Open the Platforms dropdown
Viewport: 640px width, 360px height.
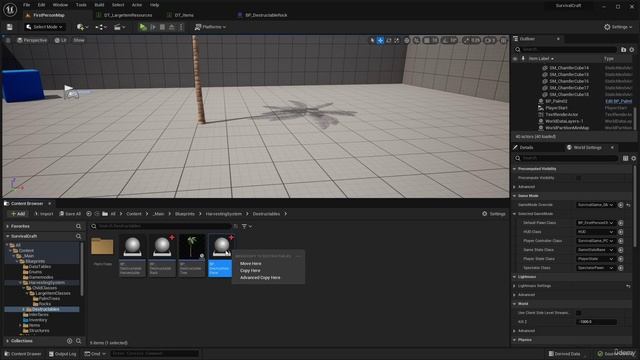[x=210, y=27]
